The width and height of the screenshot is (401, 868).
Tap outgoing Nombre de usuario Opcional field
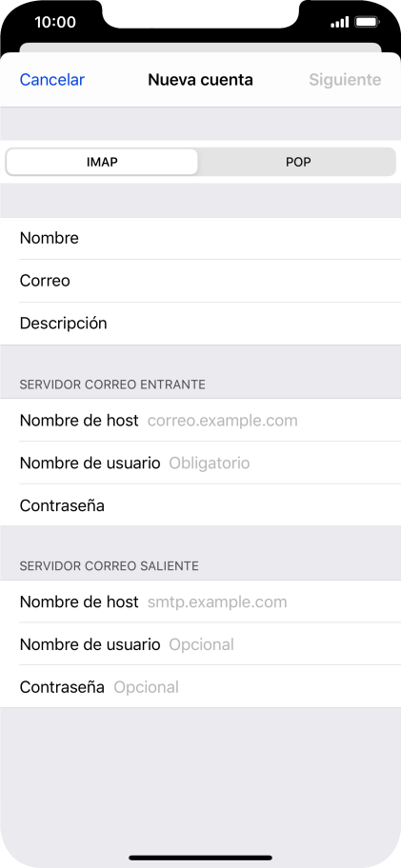200,644
